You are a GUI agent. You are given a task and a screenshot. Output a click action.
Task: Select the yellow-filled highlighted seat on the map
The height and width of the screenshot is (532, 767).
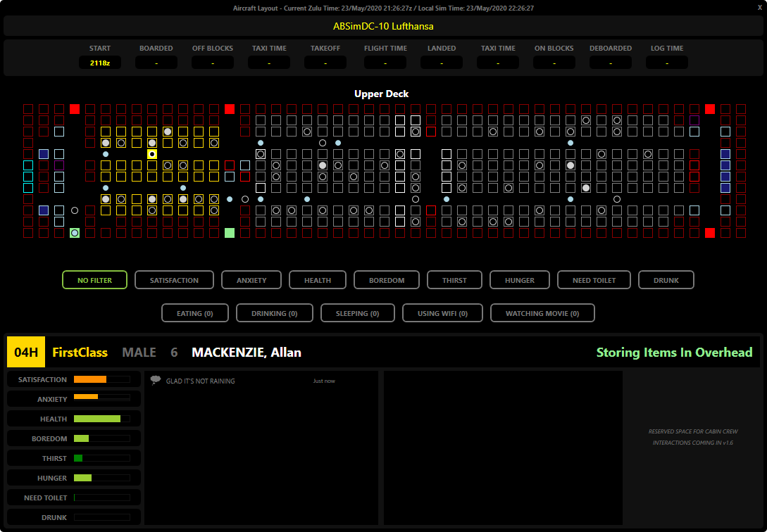click(x=152, y=154)
